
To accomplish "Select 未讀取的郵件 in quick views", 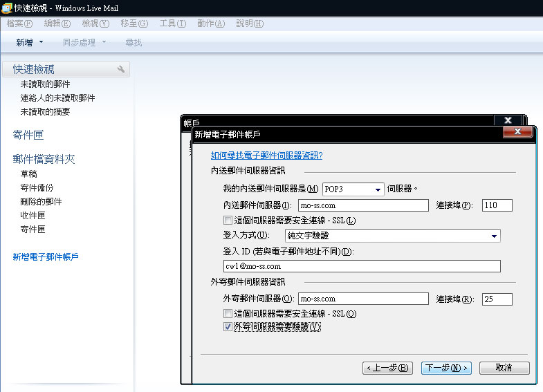I will pyautogui.click(x=45, y=84).
